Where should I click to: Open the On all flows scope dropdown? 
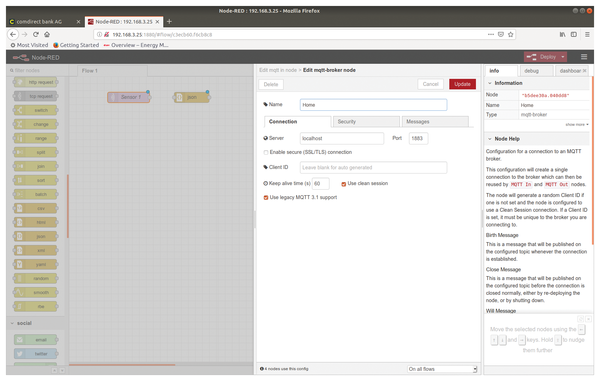[442, 369]
